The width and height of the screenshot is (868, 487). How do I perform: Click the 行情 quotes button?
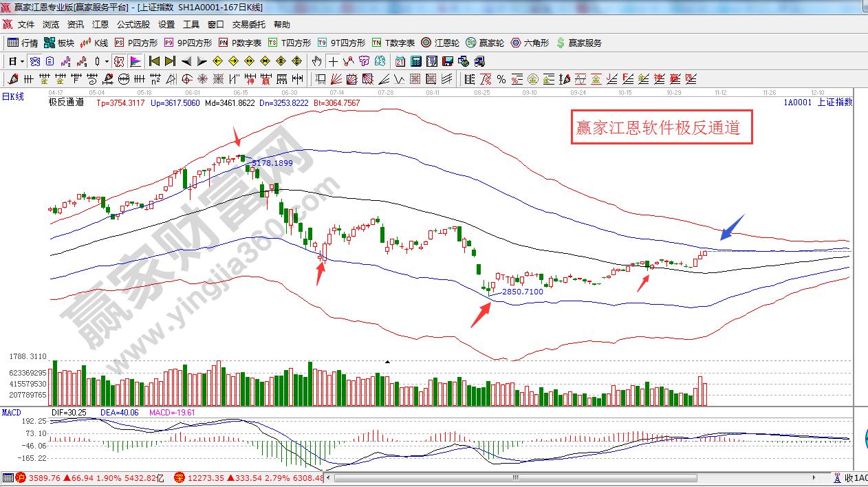coord(23,43)
